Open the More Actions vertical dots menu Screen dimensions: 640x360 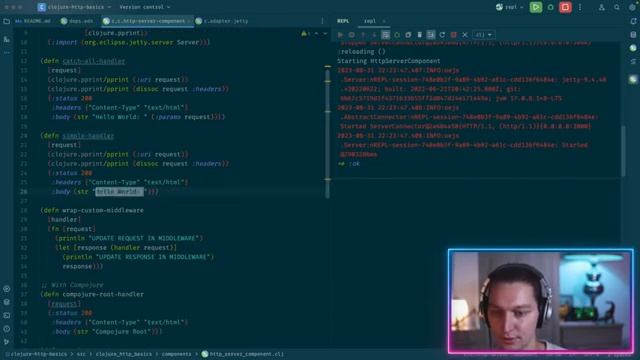point(580,7)
